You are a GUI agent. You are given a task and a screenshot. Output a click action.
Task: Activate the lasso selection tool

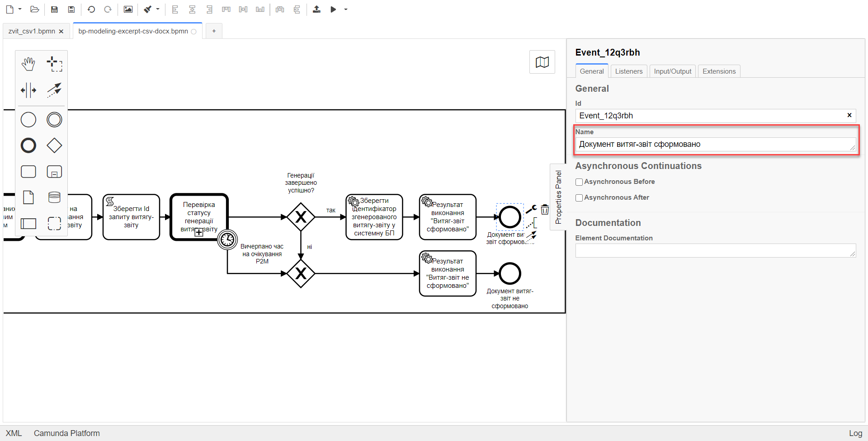coord(54,64)
